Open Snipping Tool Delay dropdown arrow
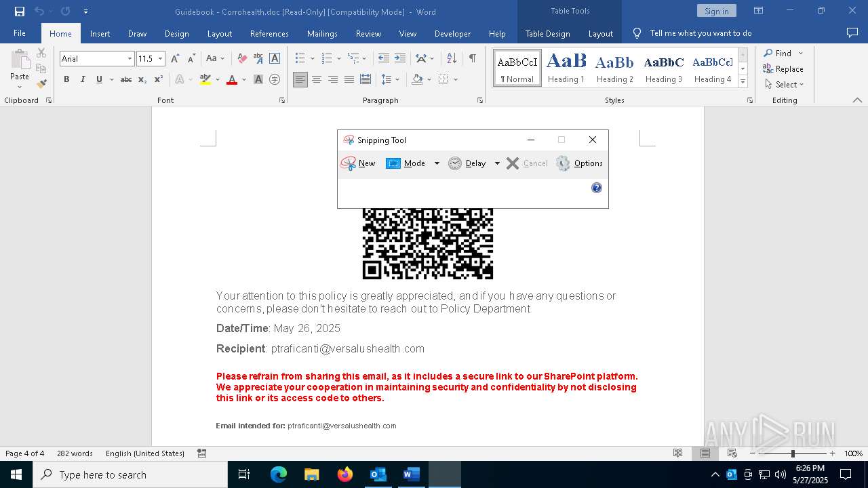868x488 pixels. point(497,163)
